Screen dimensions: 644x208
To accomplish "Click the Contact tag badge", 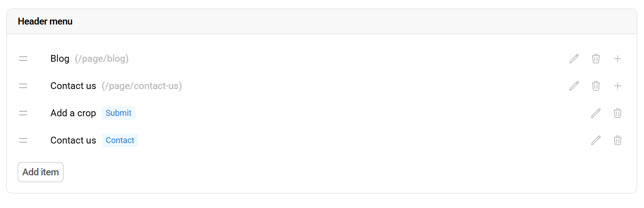I will [120, 140].
